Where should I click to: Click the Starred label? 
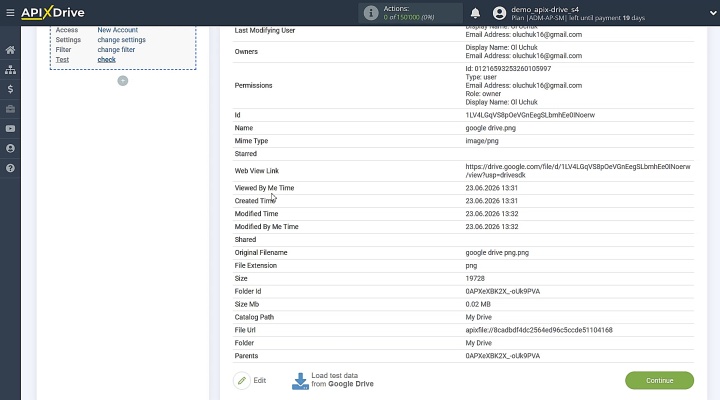(245, 154)
